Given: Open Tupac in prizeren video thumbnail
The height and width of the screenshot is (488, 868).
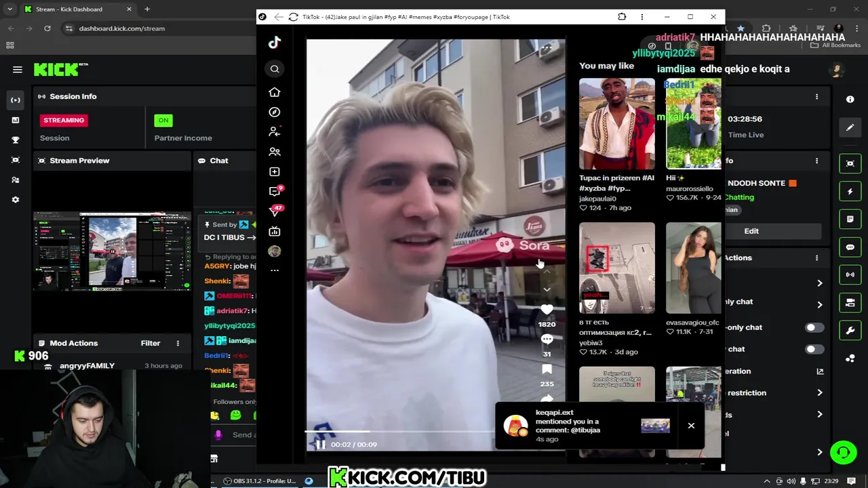Looking at the screenshot, I should pyautogui.click(x=617, y=124).
